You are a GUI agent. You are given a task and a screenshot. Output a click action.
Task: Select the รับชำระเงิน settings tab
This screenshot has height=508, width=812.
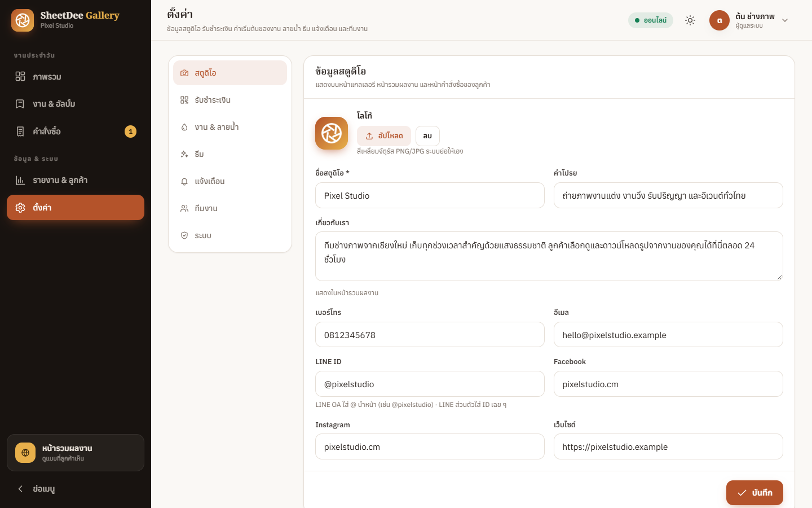[x=230, y=100]
